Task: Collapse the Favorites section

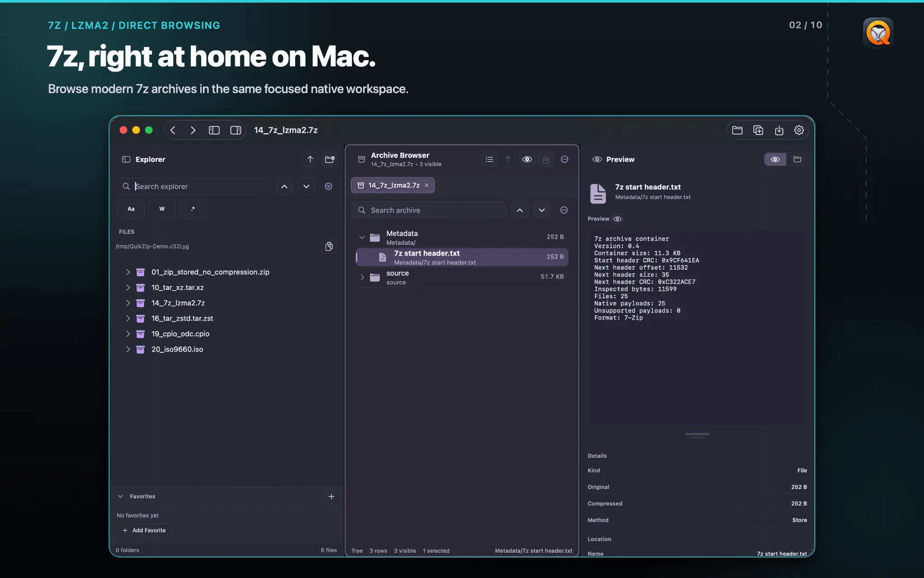Action: (120, 496)
